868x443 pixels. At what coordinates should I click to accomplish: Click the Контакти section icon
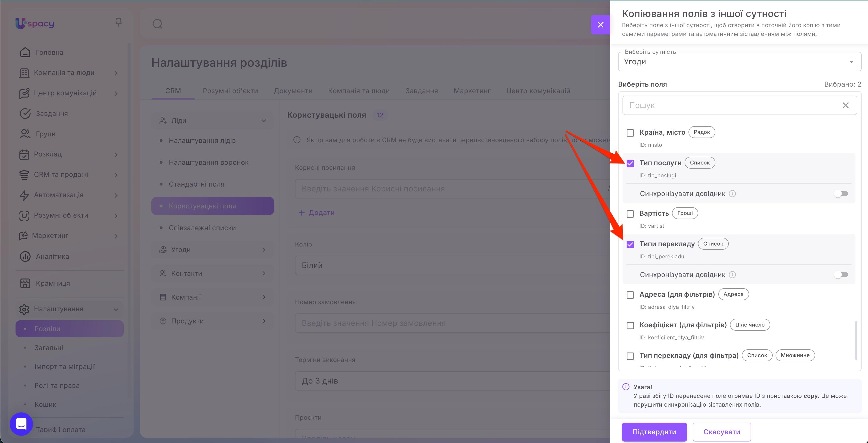(163, 273)
